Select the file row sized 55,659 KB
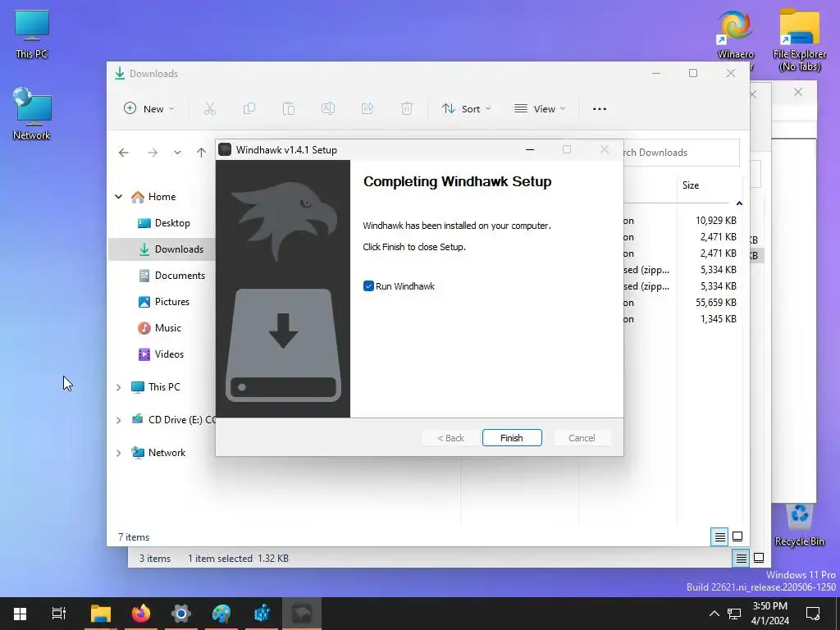This screenshot has width=840, height=630. tap(682, 302)
